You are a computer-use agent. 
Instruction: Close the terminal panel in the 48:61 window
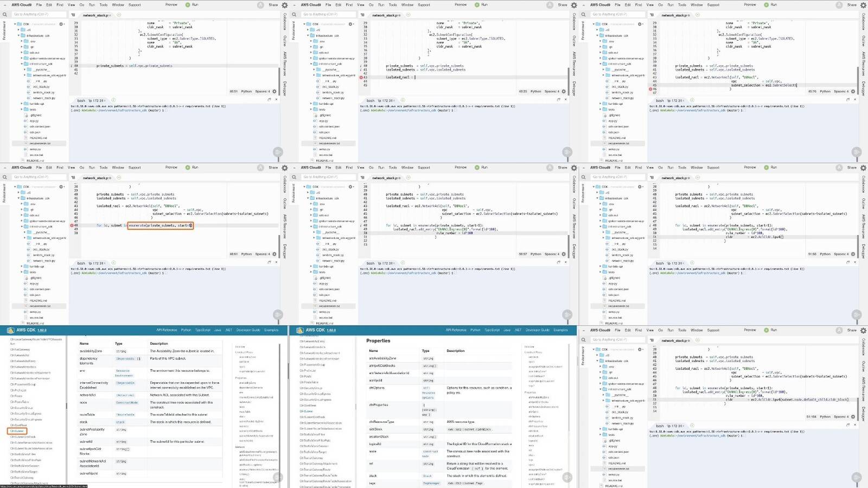click(x=276, y=262)
